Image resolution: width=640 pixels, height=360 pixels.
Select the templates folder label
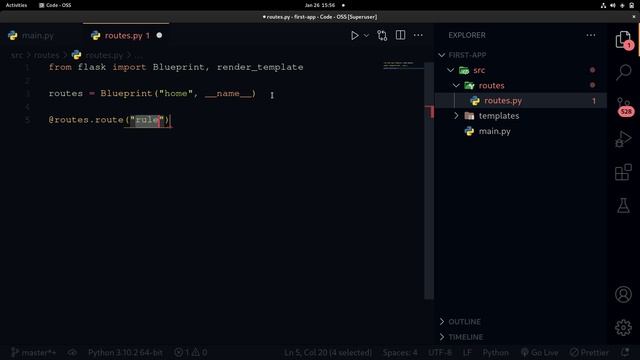[499, 116]
